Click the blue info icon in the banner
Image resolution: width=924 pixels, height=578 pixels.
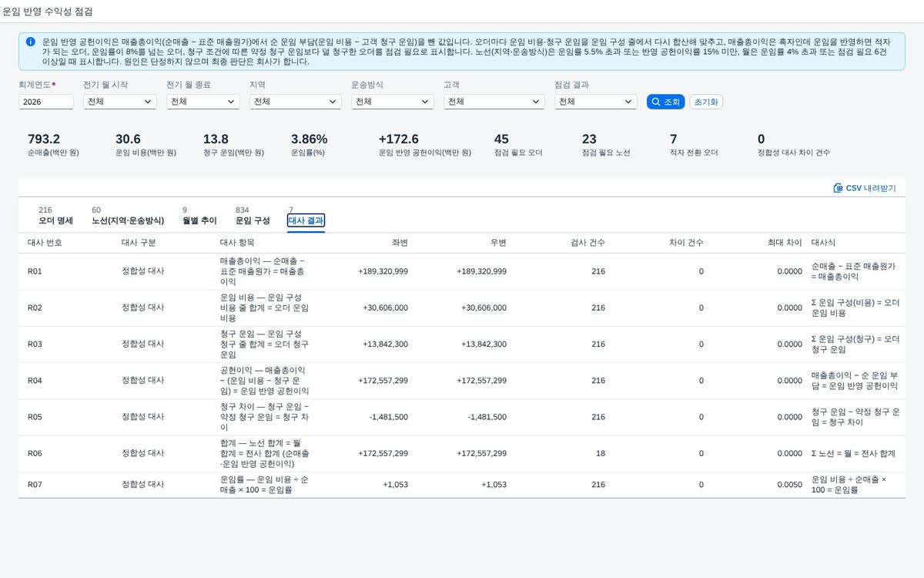pos(30,42)
